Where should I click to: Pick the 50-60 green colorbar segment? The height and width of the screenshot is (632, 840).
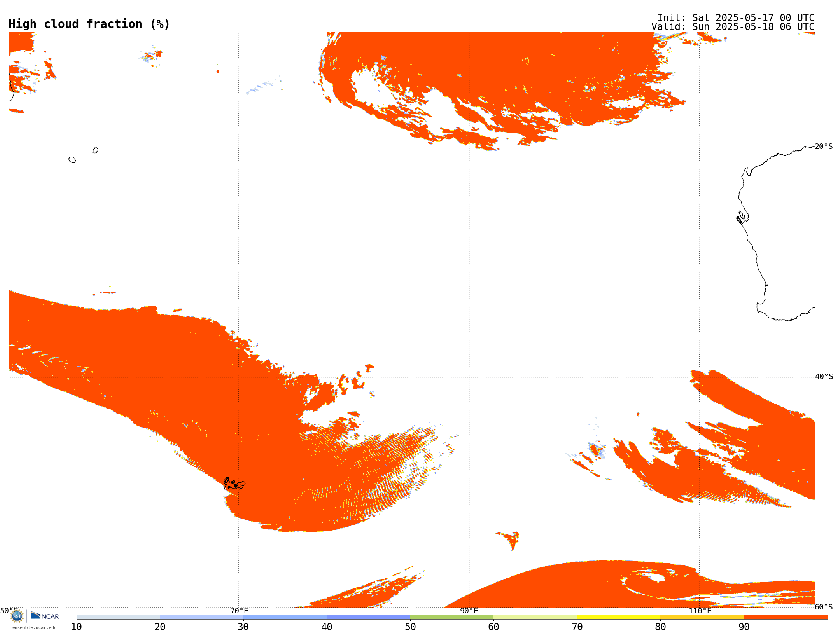pos(452,617)
